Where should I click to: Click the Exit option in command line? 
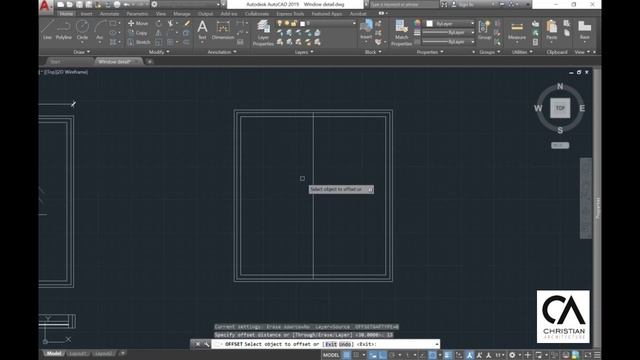coord(331,344)
